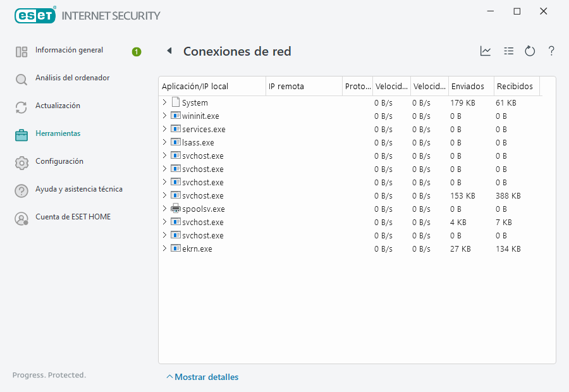
Task: Open Cuenta de ESET HOME
Action: 73,217
